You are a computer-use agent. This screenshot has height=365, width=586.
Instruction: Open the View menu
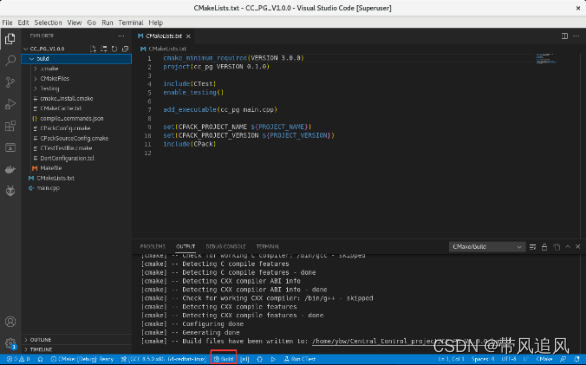click(74, 22)
